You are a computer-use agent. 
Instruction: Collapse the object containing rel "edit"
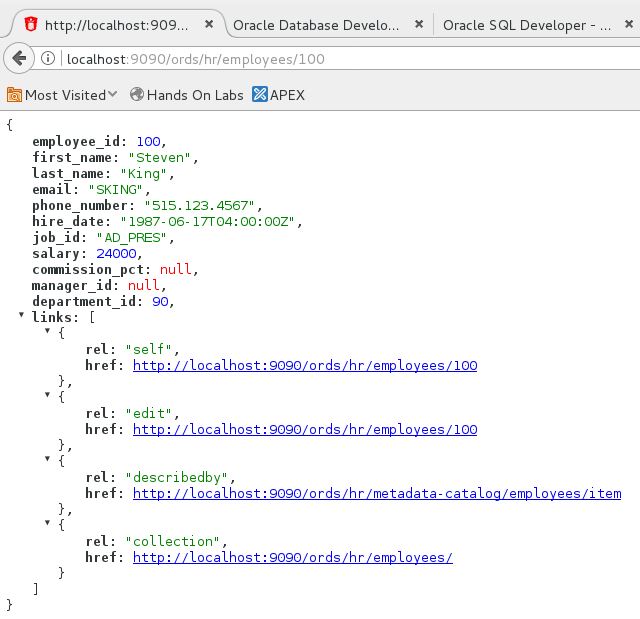tap(48, 396)
